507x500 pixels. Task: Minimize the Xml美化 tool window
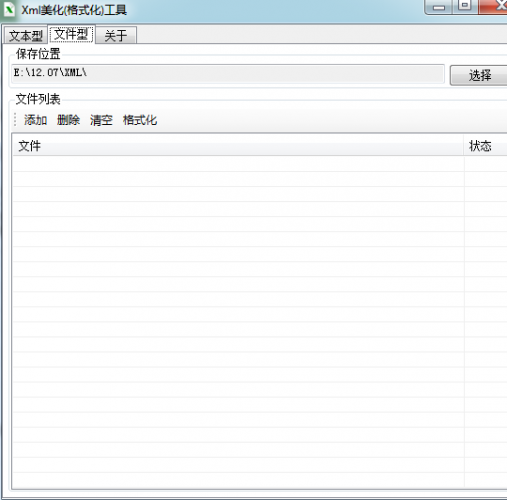(x=439, y=7)
